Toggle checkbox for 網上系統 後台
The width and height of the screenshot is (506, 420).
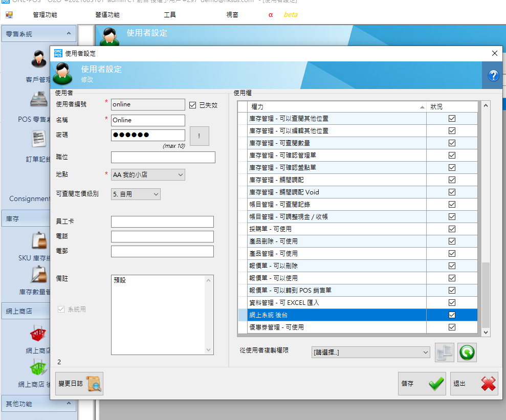pyautogui.click(x=452, y=315)
